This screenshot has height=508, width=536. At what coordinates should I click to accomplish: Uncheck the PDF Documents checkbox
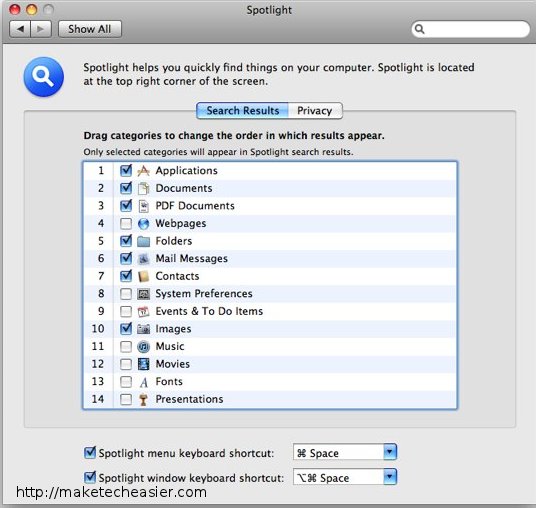pos(126,205)
